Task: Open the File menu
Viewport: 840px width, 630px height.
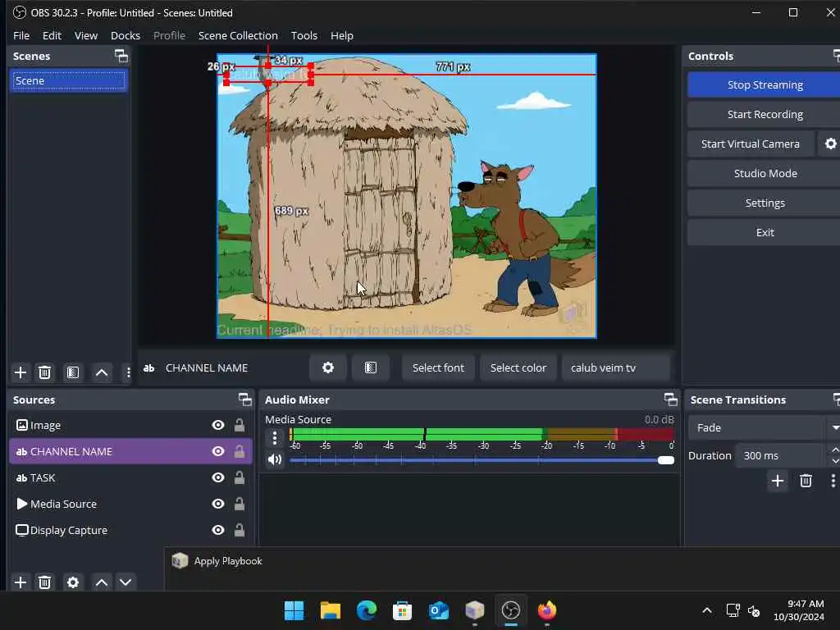Action: (x=21, y=35)
